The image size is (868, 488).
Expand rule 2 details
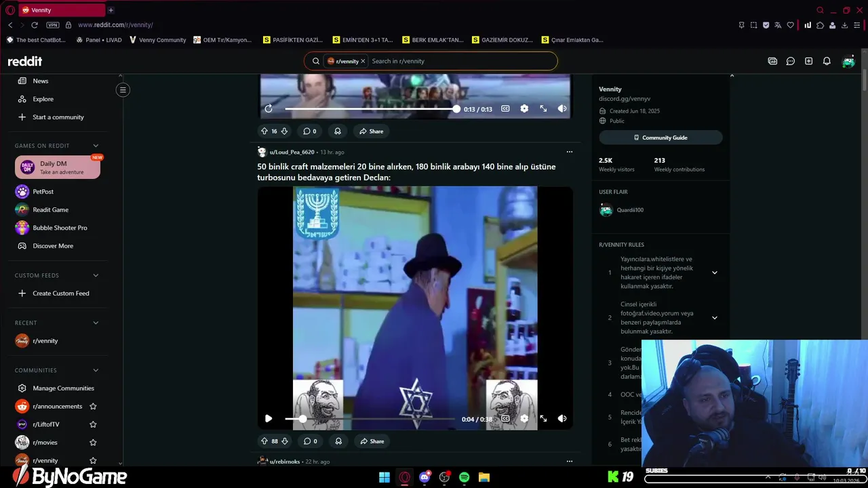coord(714,318)
